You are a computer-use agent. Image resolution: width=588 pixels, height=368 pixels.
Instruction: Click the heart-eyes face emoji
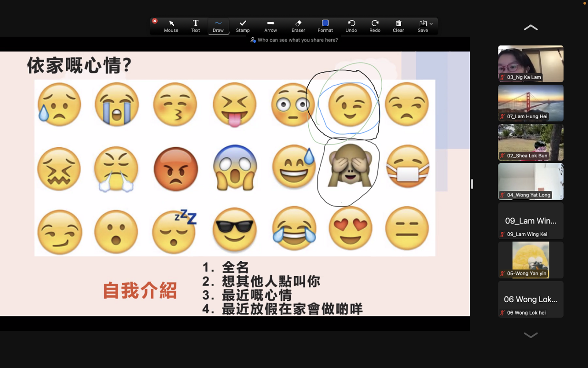coord(351,228)
